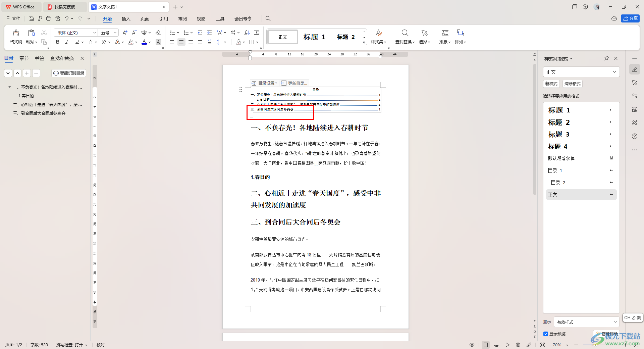This screenshot has height=349, width=644.
Task: Click the Sort icon
Action: click(247, 33)
